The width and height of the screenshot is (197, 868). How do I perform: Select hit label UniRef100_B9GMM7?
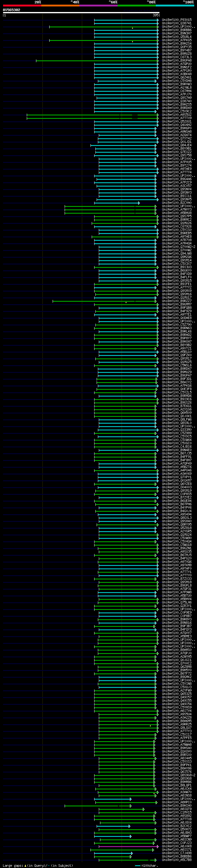click(177, 305)
